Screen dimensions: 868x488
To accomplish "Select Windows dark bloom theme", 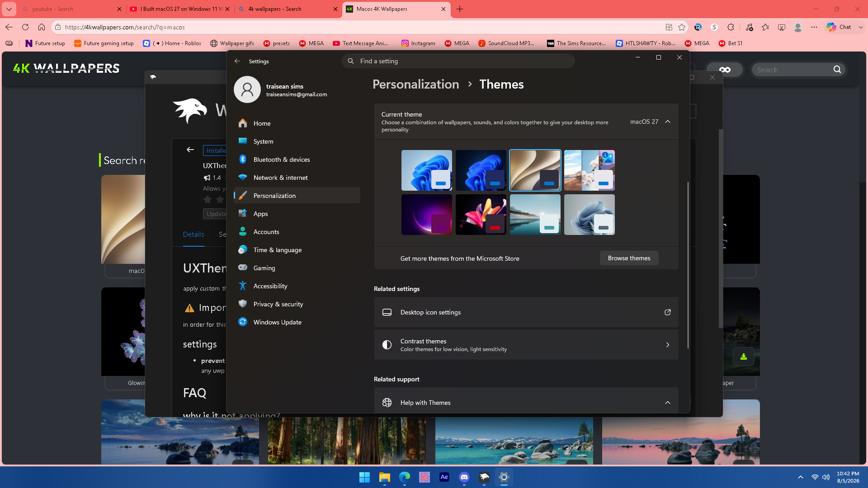I will (x=481, y=170).
